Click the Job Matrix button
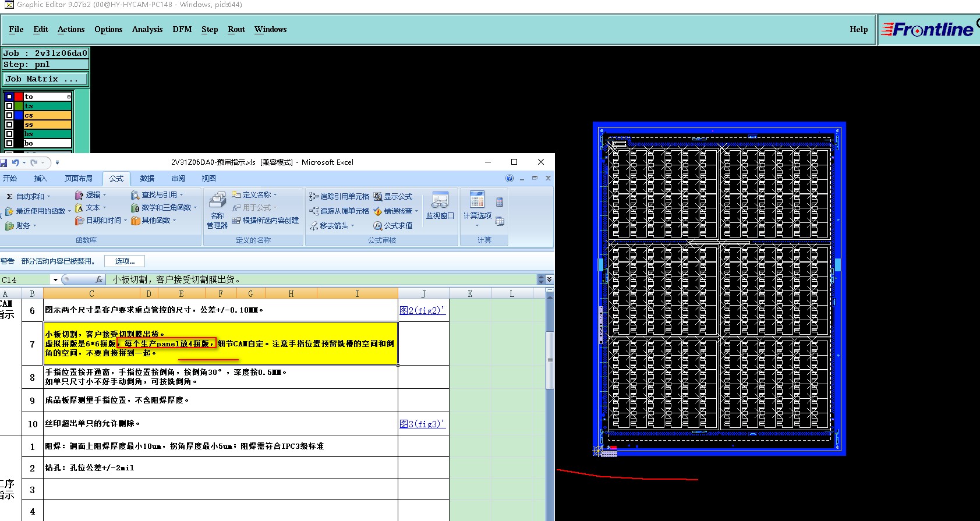 click(x=45, y=79)
